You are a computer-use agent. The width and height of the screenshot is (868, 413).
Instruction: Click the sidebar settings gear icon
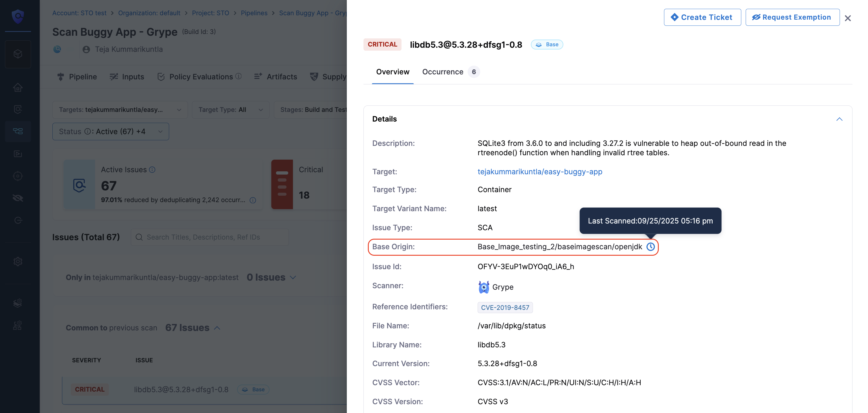(x=18, y=261)
